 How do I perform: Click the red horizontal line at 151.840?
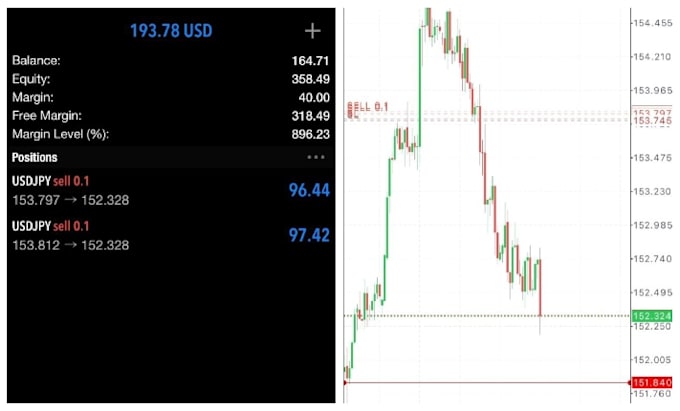coord(486,382)
